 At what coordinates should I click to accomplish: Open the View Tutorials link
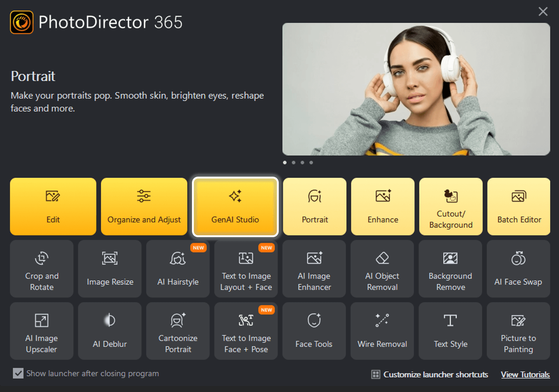click(x=525, y=374)
